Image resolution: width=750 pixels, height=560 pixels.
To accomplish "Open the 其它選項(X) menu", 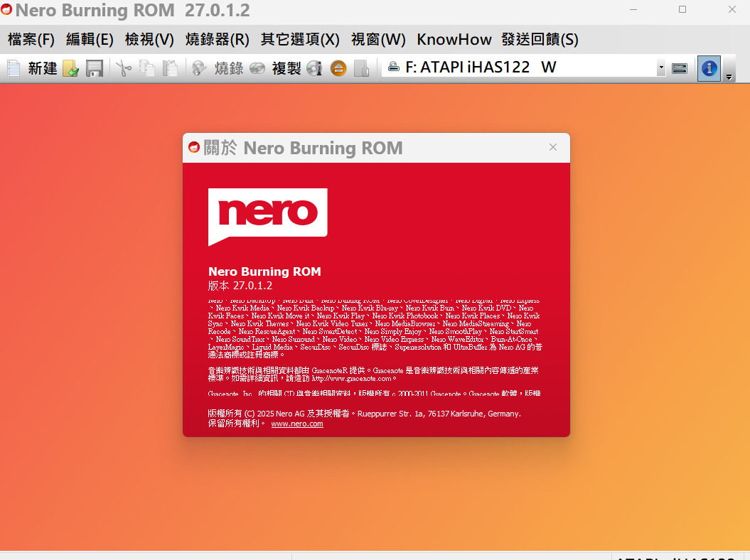I will pyautogui.click(x=300, y=39).
